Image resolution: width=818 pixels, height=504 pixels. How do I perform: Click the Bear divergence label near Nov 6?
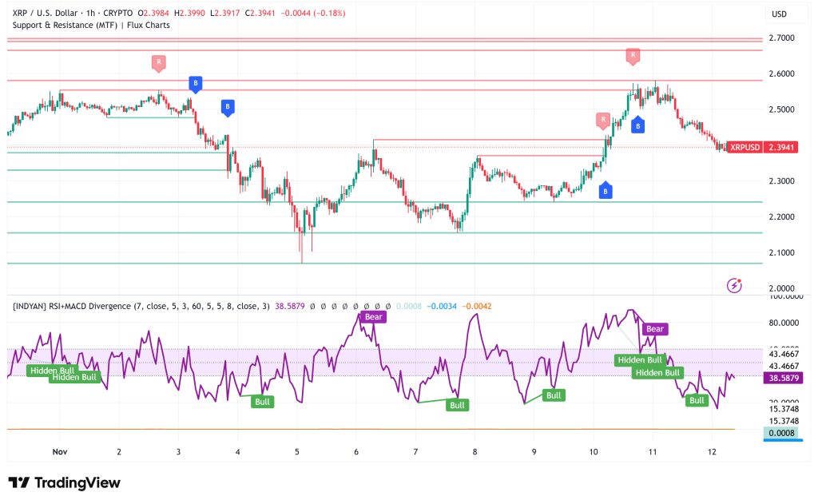click(374, 317)
